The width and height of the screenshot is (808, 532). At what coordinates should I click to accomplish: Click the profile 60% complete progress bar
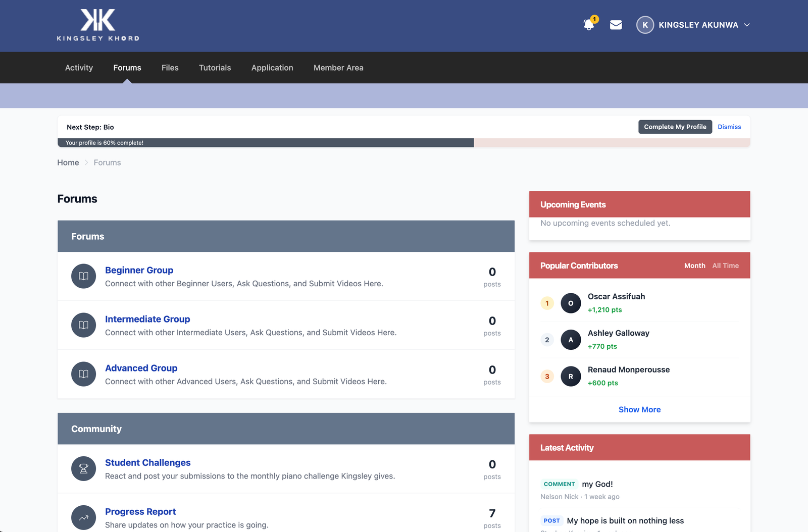click(403, 143)
